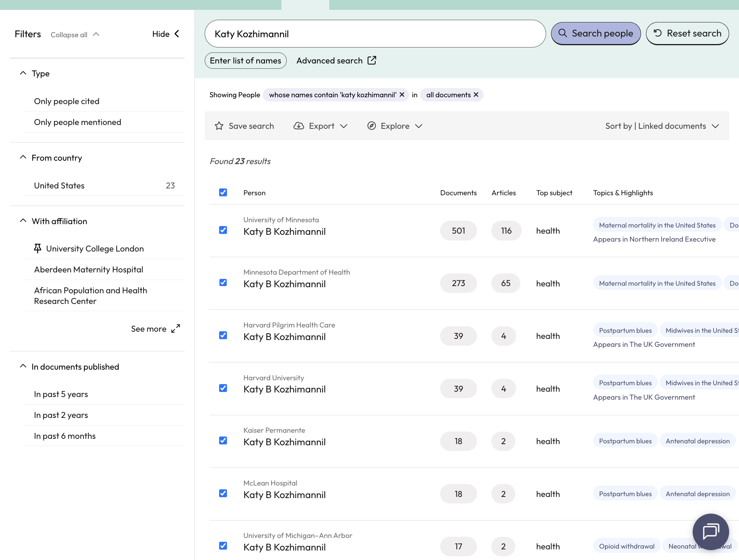
Task: Click the 501 documents count
Action: [458, 231]
